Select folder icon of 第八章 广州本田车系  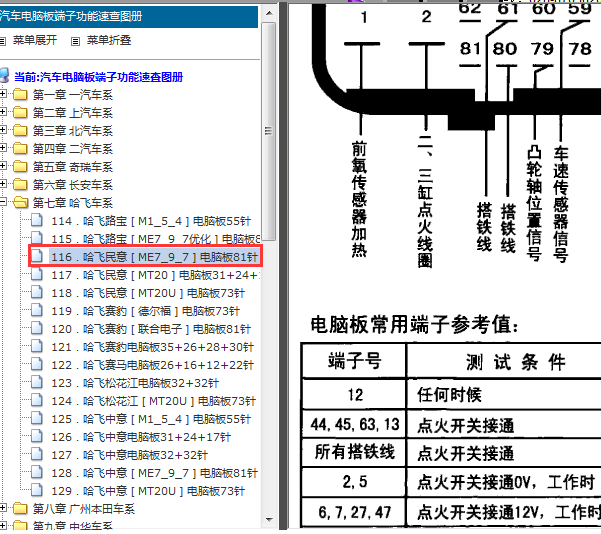tap(20, 509)
